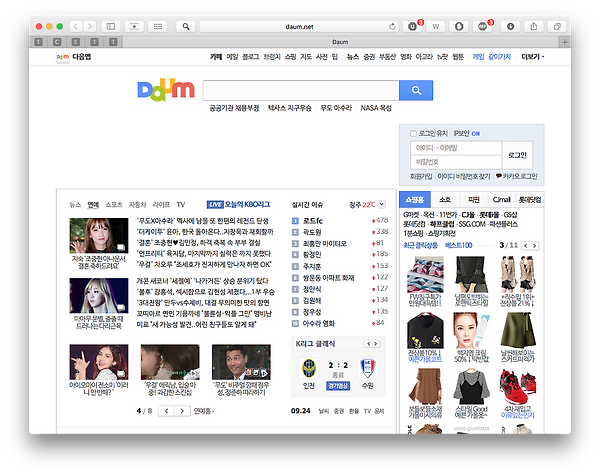Click the trending keyword 텍사스 지구우승
Screen dimensions: 600x475
point(290,108)
